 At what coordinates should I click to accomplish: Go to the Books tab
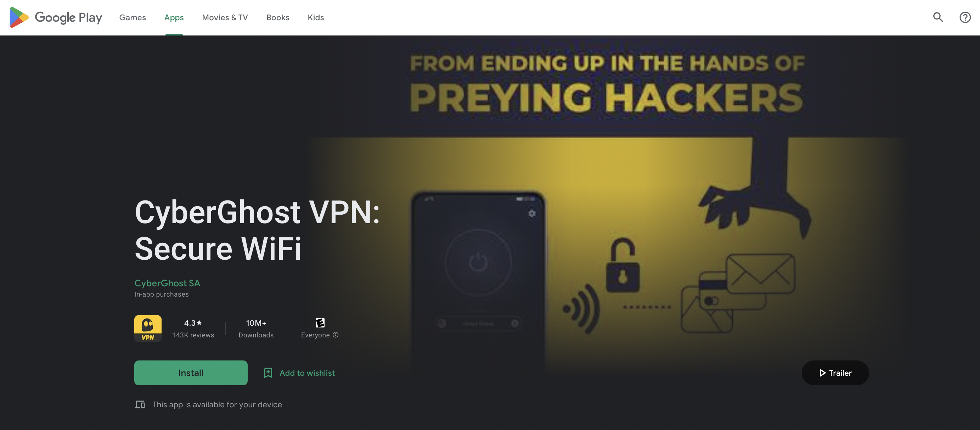tap(278, 17)
